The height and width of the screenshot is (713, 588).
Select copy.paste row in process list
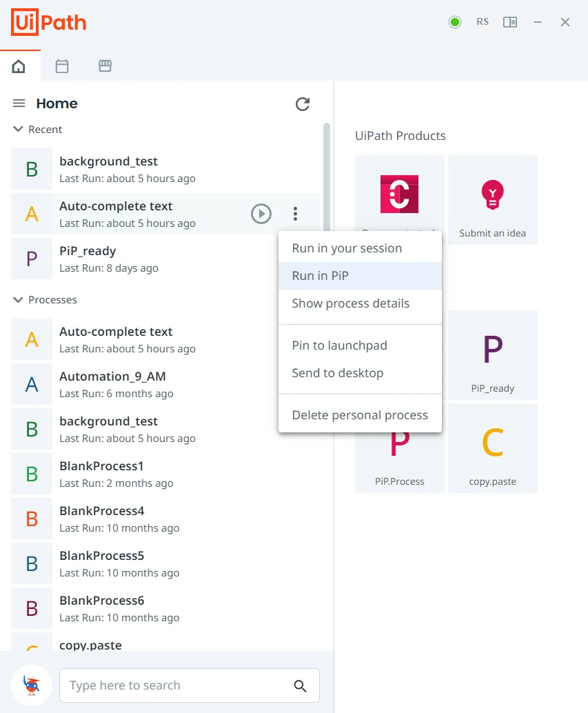pyautogui.click(x=165, y=642)
